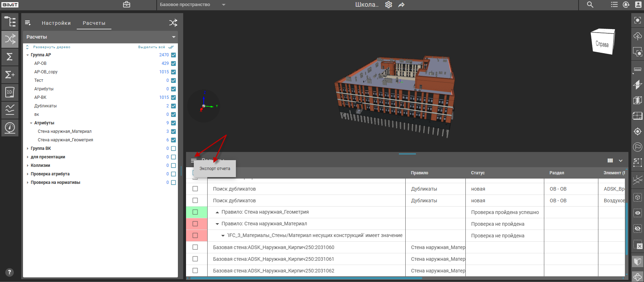This screenshot has height=282, width=644.
Task: Click Развернуть дерево link
Action: click(52, 47)
